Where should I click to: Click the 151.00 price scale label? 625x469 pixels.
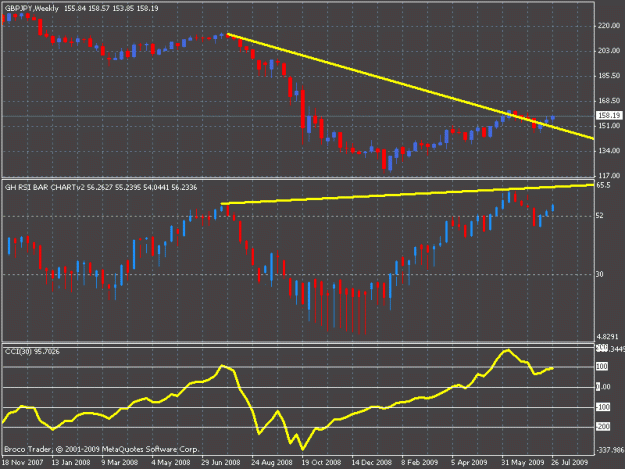(x=609, y=126)
